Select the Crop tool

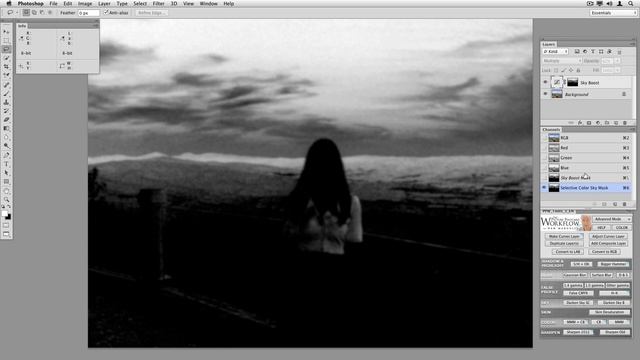[x=6, y=67]
